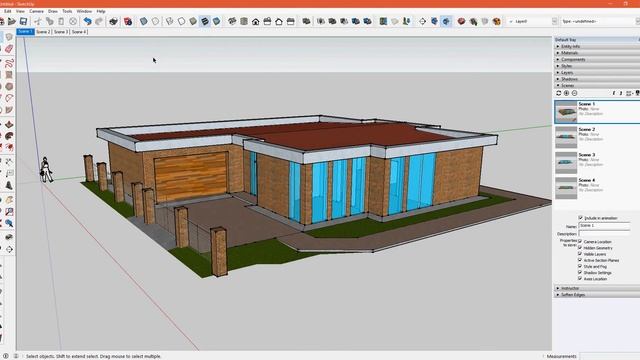Image resolution: width=640 pixels, height=360 pixels.
Task: Switch to the Back view house icon
Action: click(x=279, y=21)
